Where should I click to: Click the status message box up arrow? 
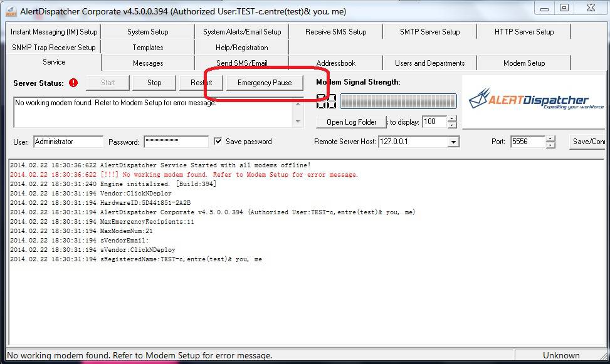pos(298,104)
